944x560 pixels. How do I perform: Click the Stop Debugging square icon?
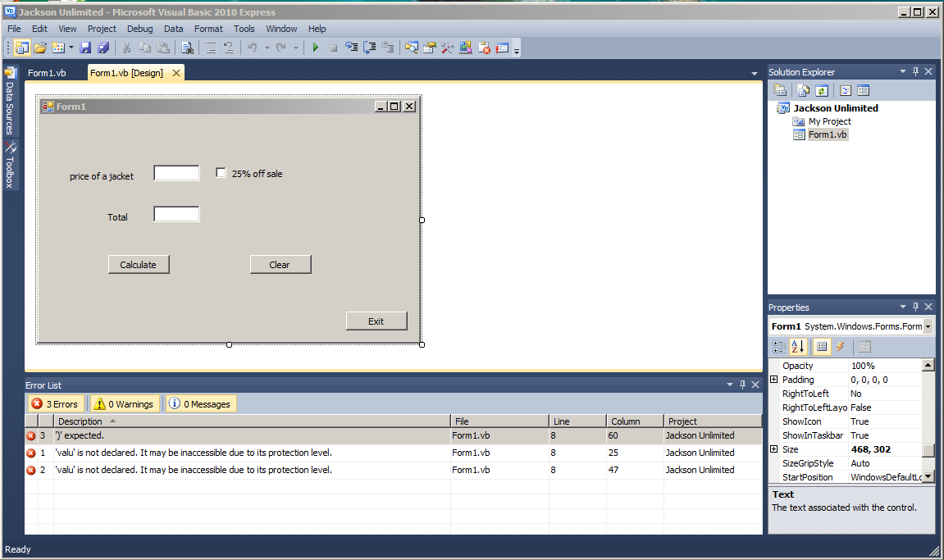tap(333, 48)
